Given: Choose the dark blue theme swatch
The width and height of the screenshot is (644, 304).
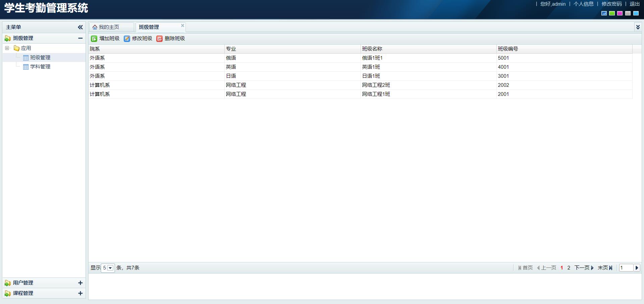Looking at the screenshot, I should pyautogui.click(x=604, y=13).
